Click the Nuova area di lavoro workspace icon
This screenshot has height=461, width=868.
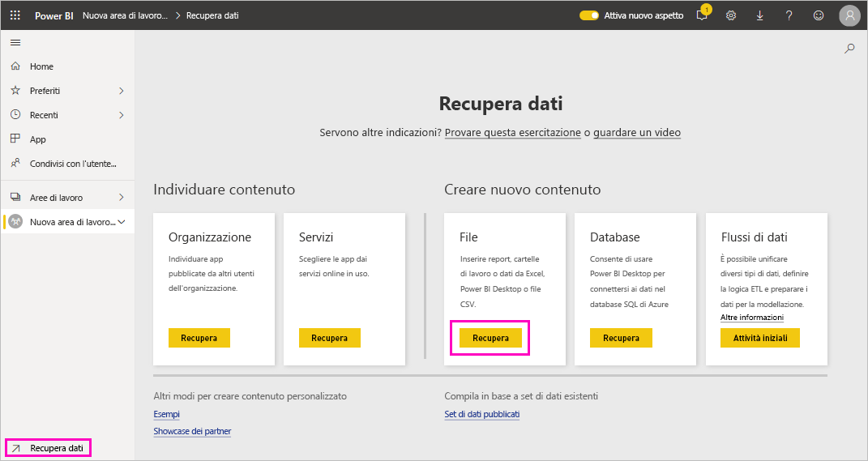[15, 222]
